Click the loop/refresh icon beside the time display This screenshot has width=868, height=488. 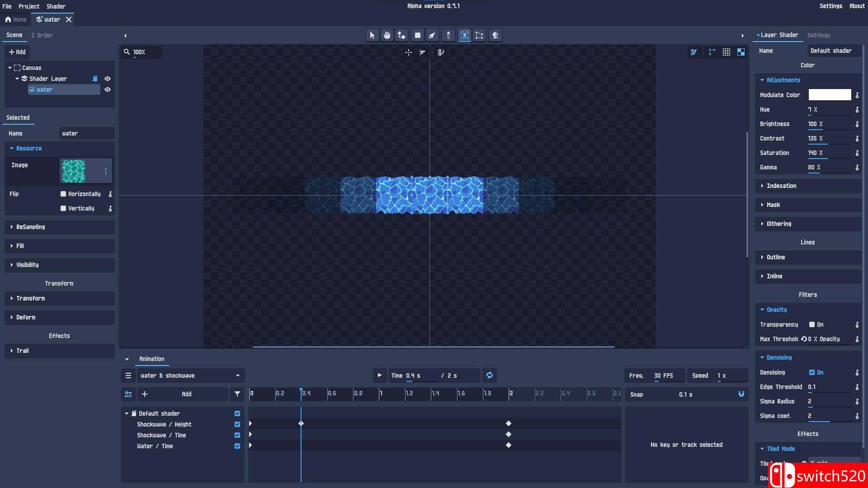(x=490, y=375)
